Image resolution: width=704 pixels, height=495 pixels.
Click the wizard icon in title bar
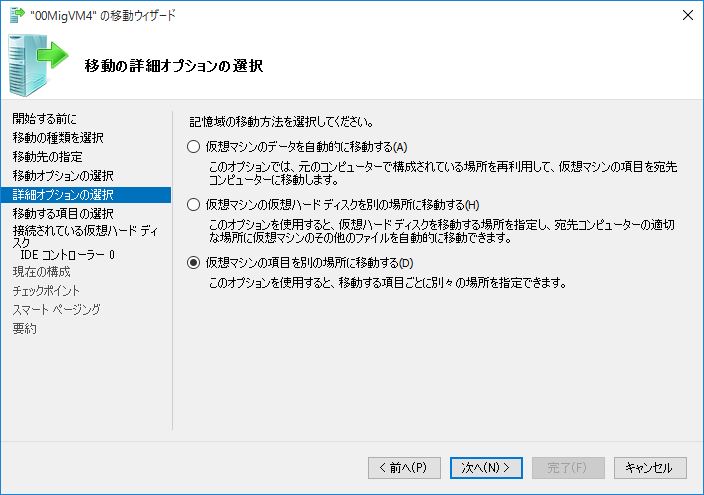click(17, 15)
